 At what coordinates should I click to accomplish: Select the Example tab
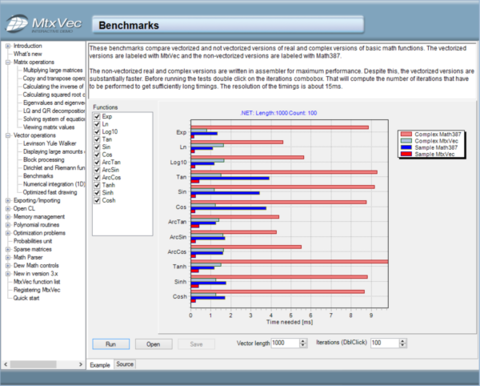click(100, 365)
